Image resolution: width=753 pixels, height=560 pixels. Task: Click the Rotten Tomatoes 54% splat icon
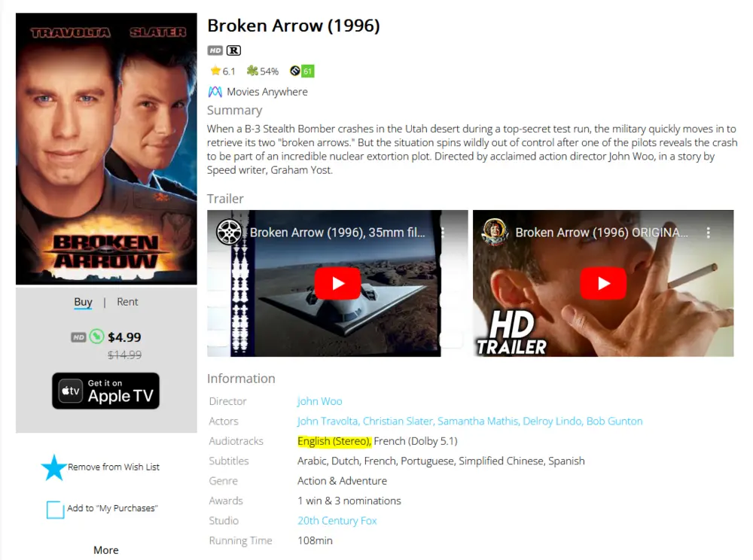click(x=252, y=71)
